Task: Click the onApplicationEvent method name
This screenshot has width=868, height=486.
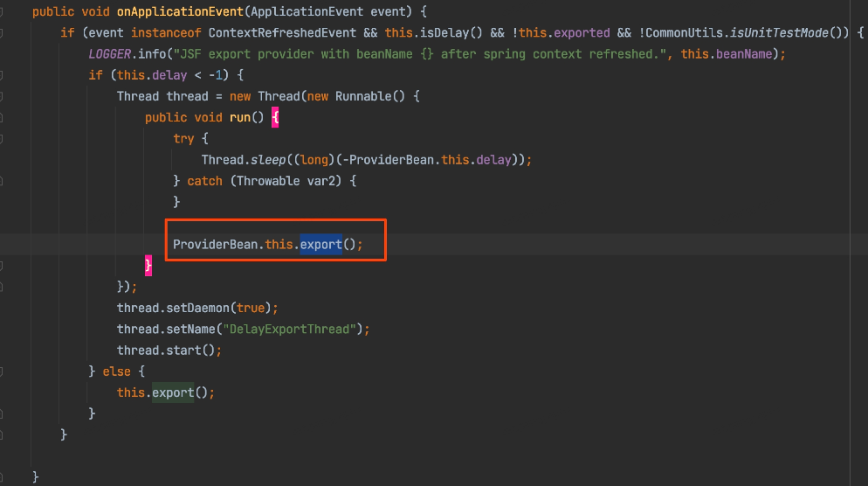Action: tap(180, 11)
